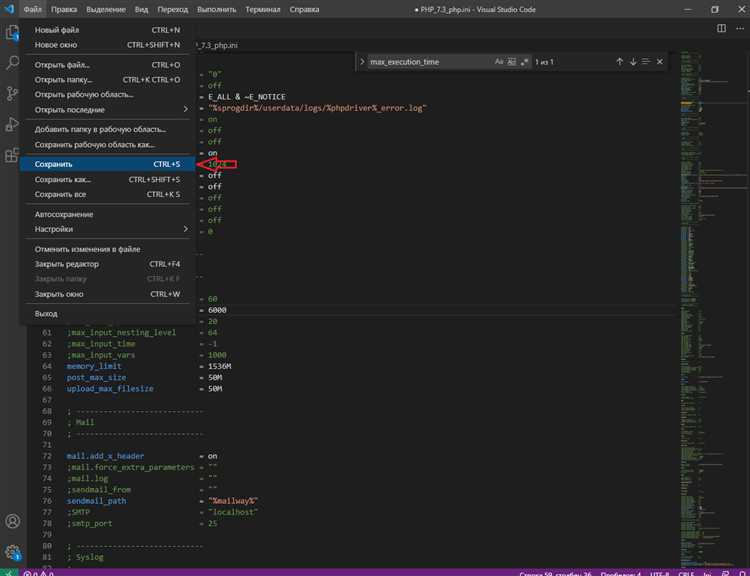This screenshot has width=750, height=576.
Task: Go to previous match in find widget
Action: 619,62
